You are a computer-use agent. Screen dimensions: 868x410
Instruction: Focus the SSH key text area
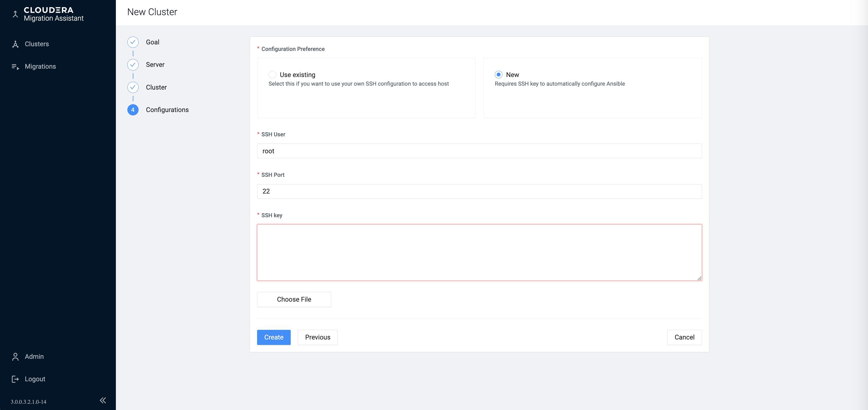[479, 253]
